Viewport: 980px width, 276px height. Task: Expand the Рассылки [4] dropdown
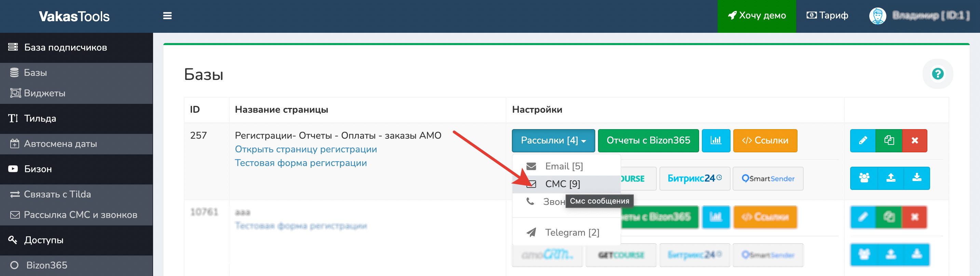click(x=553, y=141)
